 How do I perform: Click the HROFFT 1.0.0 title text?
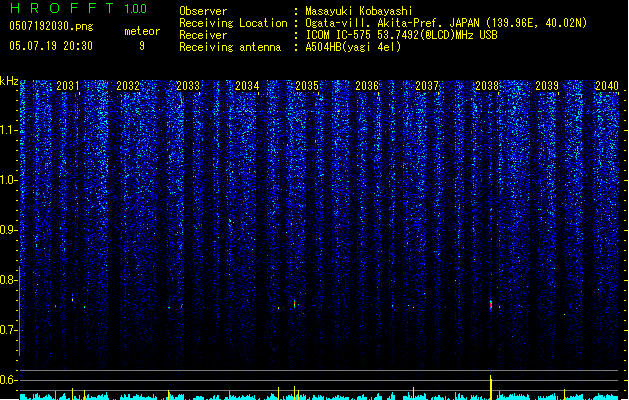tap(78, 8)
